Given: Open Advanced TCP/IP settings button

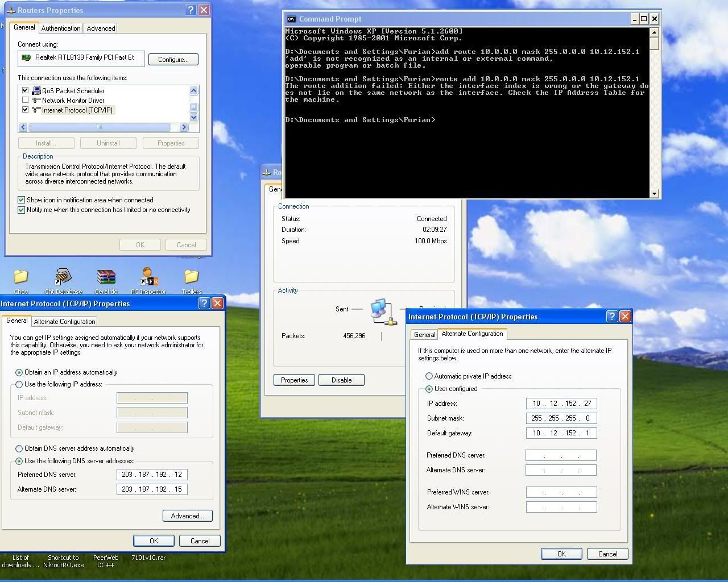Looking at the screenshot, I should point(187,516).
